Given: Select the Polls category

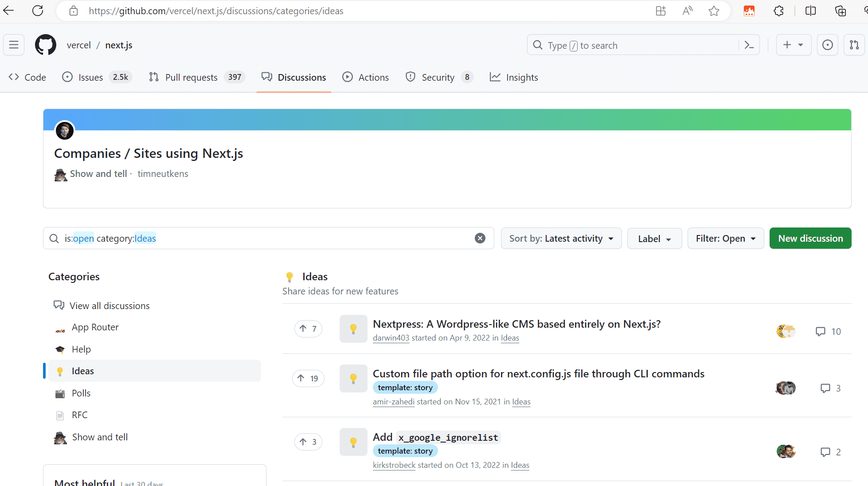Looking at the screenshot, I should (81, 393).
